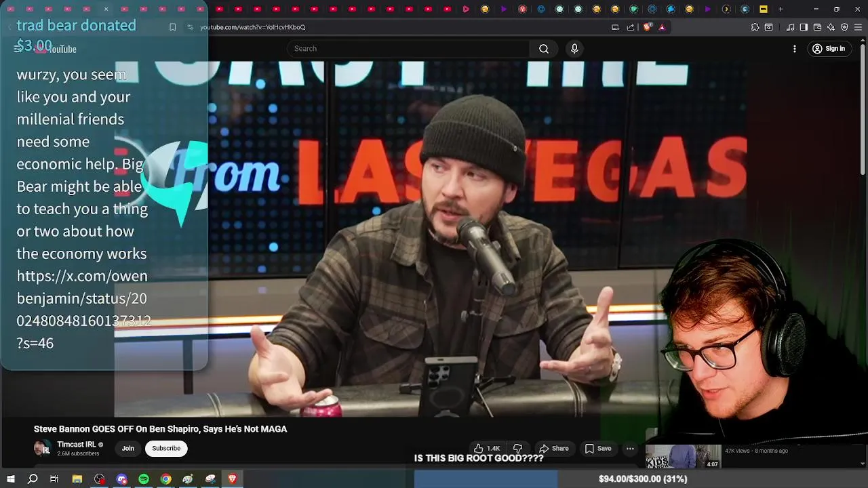
Task: Open the Windows Start menu
Action: [x=10, y=479]
